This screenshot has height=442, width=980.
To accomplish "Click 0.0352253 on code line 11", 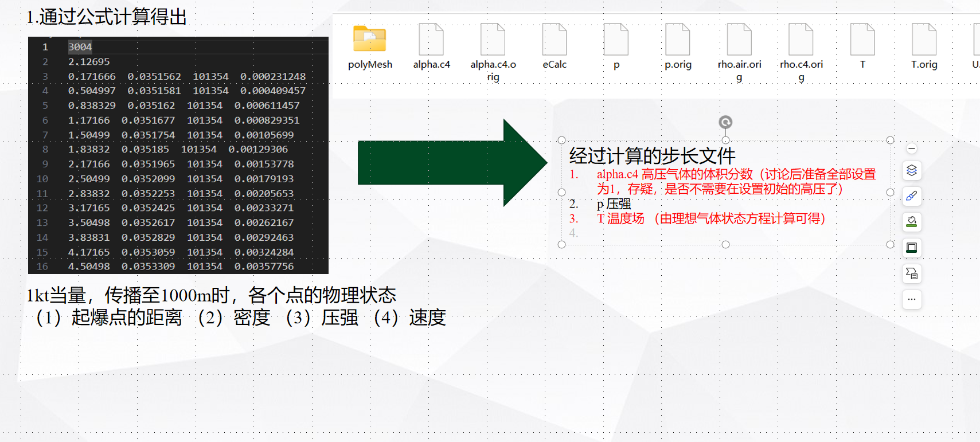I will pyautogui.click(x=148, y=194).
